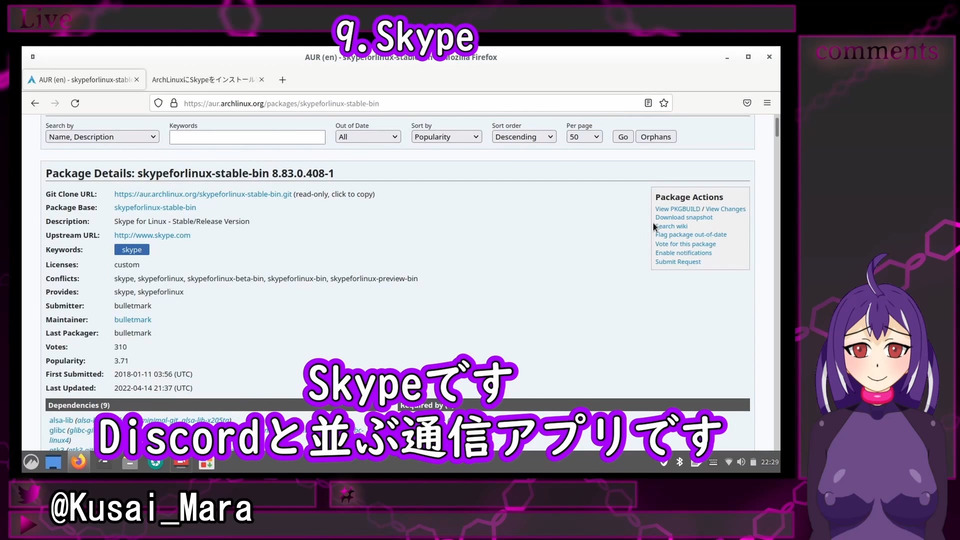
Task: Open a new tab with plus button
Action: tap(282, 80)
